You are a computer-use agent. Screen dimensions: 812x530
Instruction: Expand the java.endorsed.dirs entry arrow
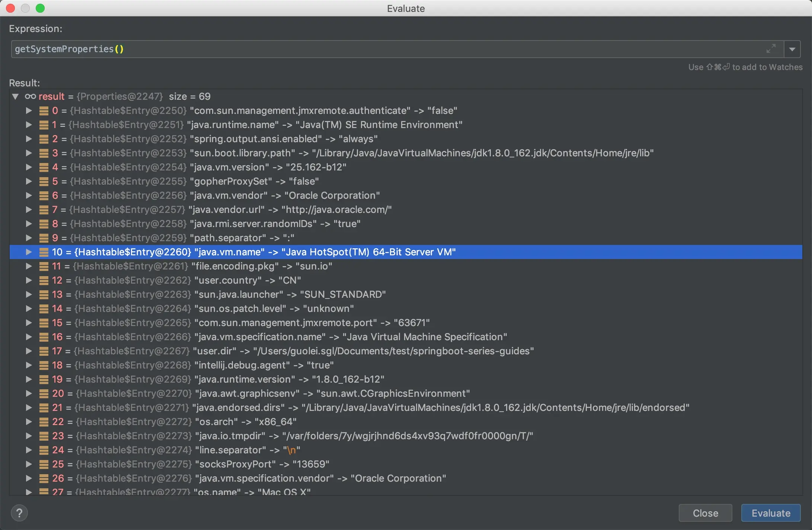29,408
